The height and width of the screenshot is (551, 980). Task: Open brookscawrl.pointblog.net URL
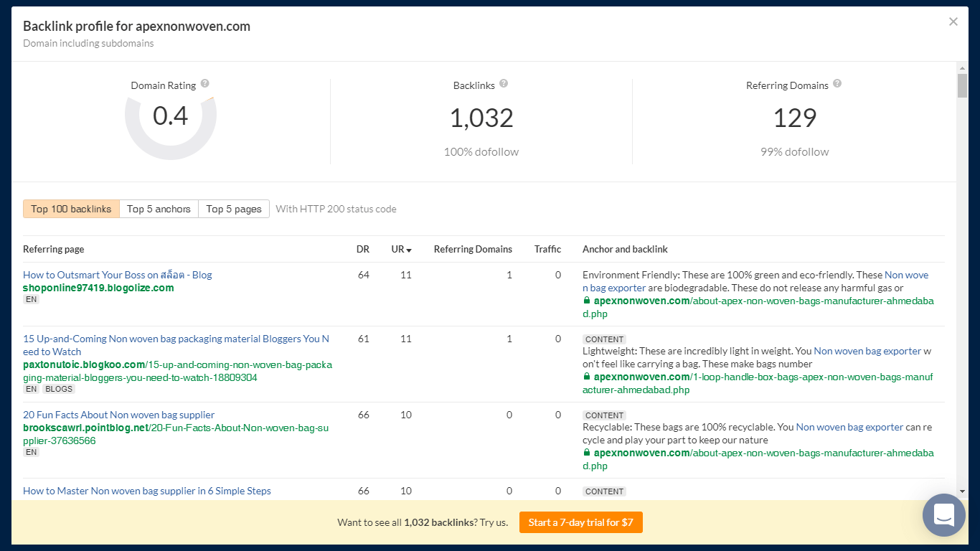pos(176,434)
